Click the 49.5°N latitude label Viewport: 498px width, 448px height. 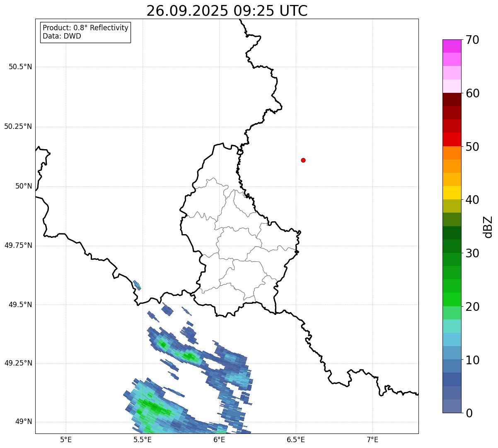pos(20,305)
